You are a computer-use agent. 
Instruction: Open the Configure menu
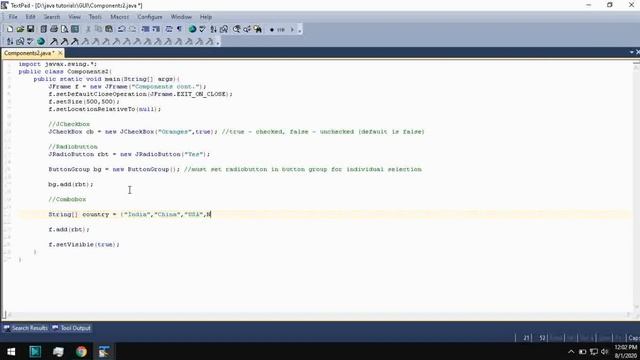tap(150, 17)
